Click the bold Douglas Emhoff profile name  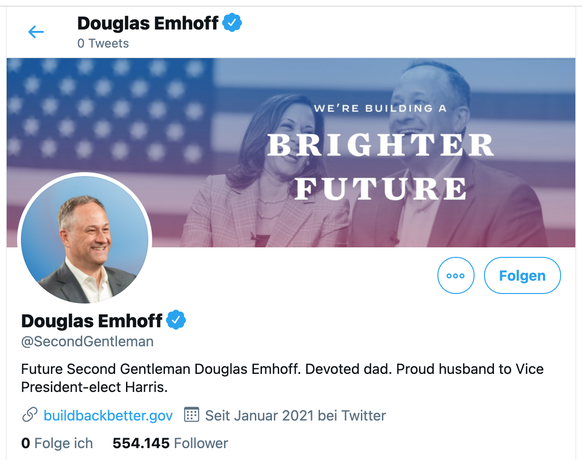[92, 321]
